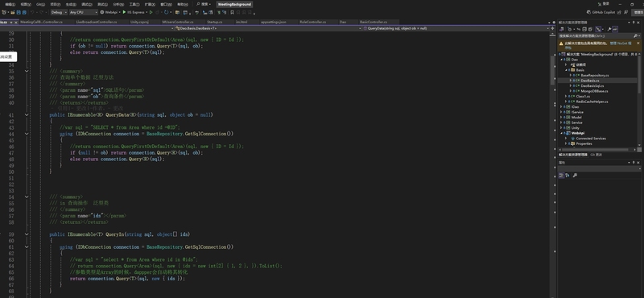Collapse the summary comment at line 35
The image size is (644, 298).
pyautogui.click(x=27, y=71)
